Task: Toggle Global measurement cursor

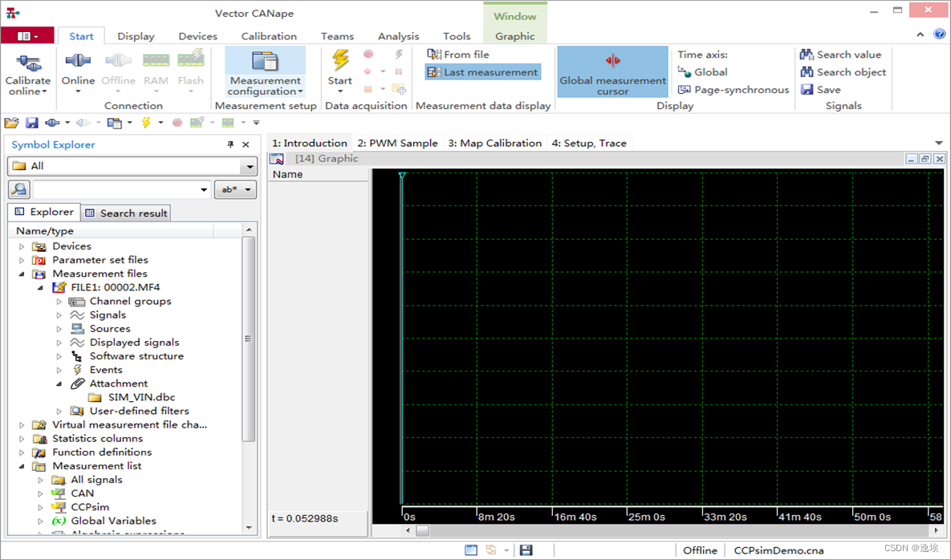Action: pyautogui.click(x=612, y=72)
